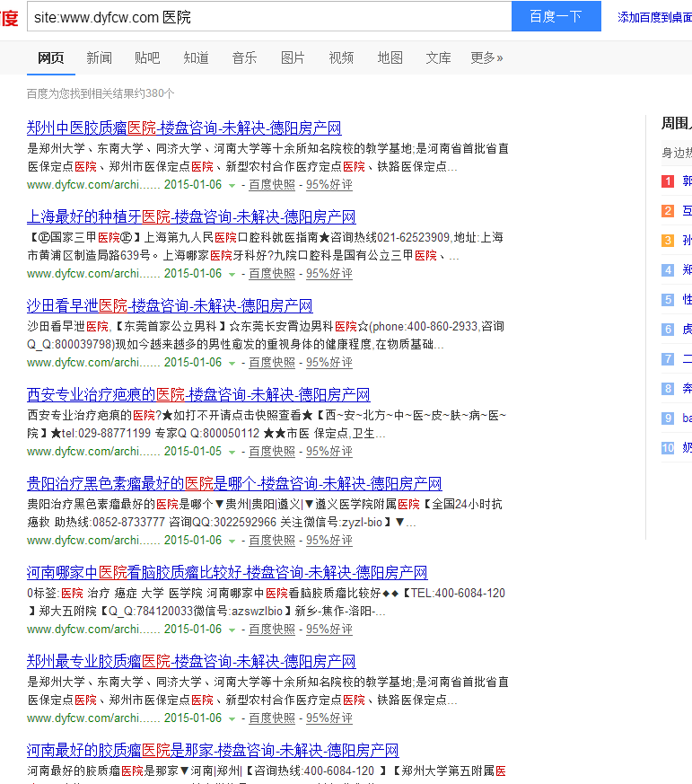692x784 pixels.
Task: Expand the 更多» menu
Action: tap(486, 58)
